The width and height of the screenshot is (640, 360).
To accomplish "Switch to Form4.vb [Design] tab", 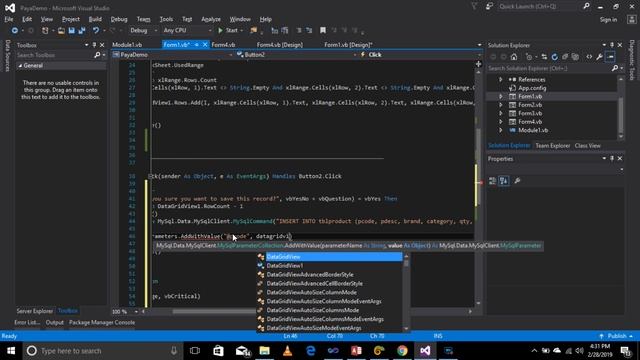I will [x=280, y=45].
